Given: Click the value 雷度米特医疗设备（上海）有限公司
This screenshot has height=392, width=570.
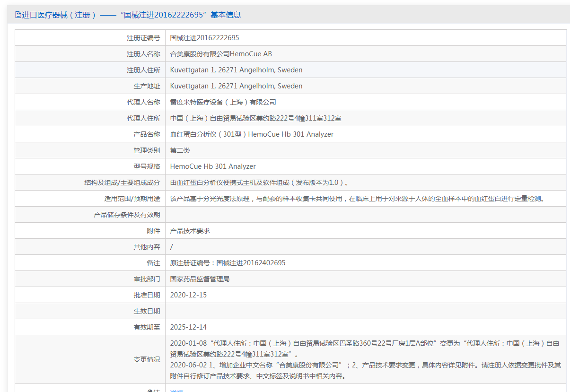Looking at the screenshot, I should (x=223, y=102).
